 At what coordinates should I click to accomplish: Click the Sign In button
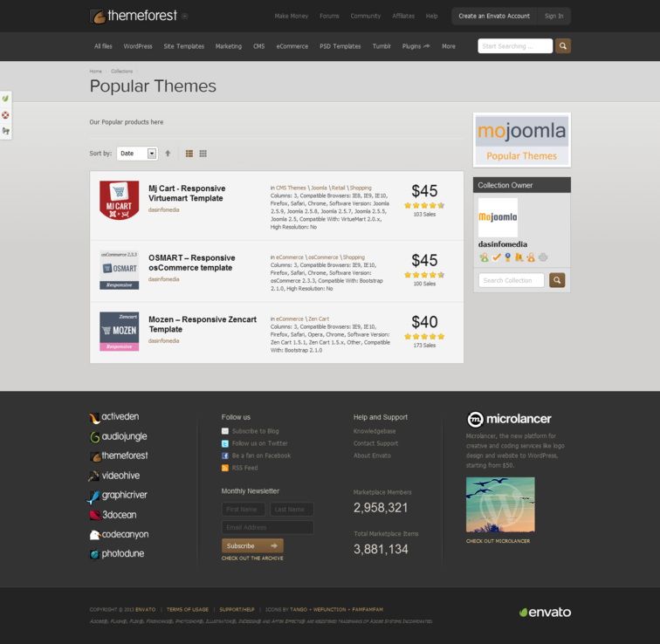[x=553, y=16]
